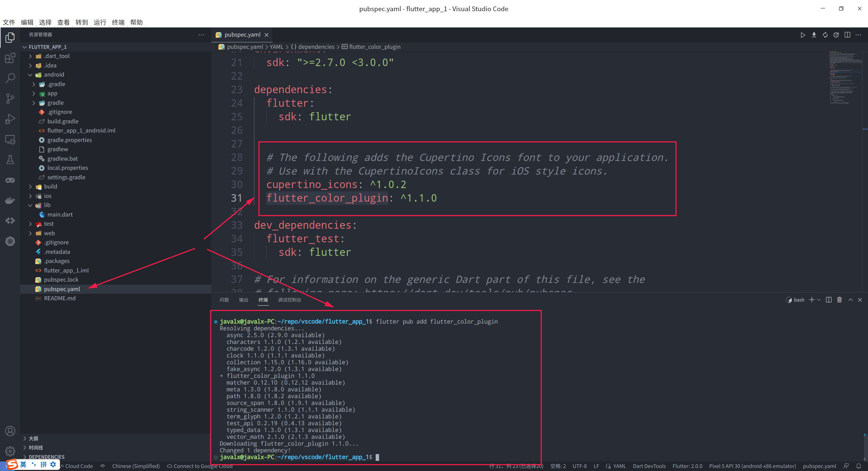Click the YAML breadcrumb segment
868x471 pixels.
click(x=276, y=47)
